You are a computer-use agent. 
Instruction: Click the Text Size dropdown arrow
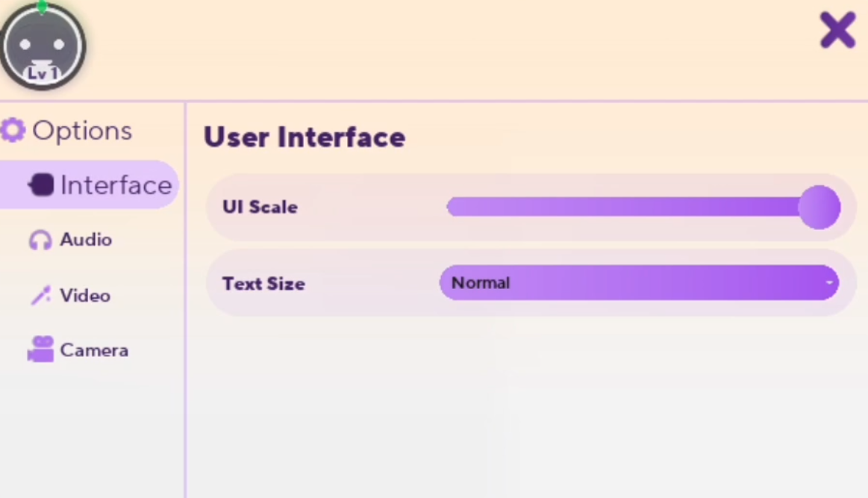829,283
